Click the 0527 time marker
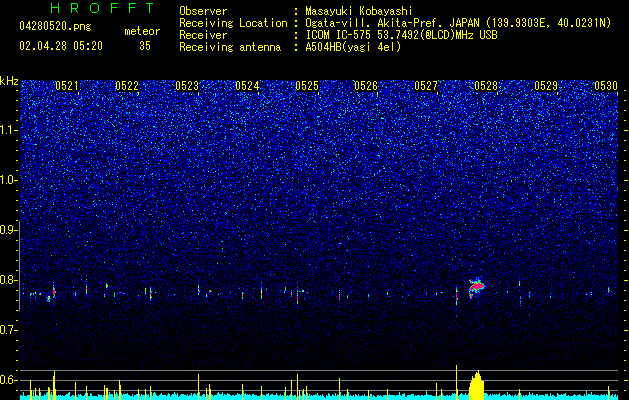 coord(426,86)
